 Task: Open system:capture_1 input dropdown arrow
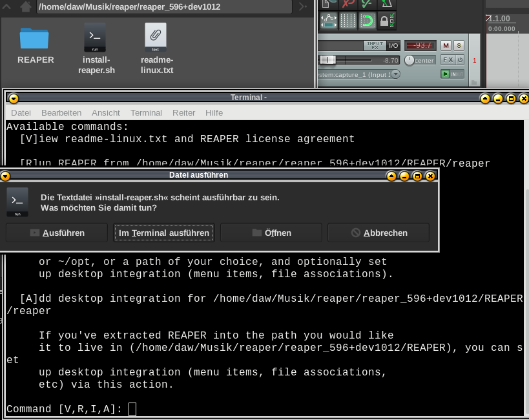pyautogui.click(x=395, y=74)
